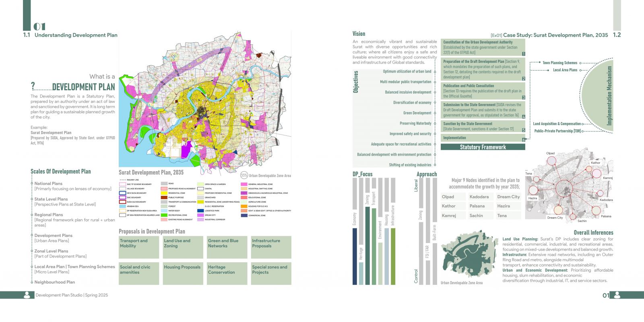Click the Statutory Framework banner

point(483,147)
